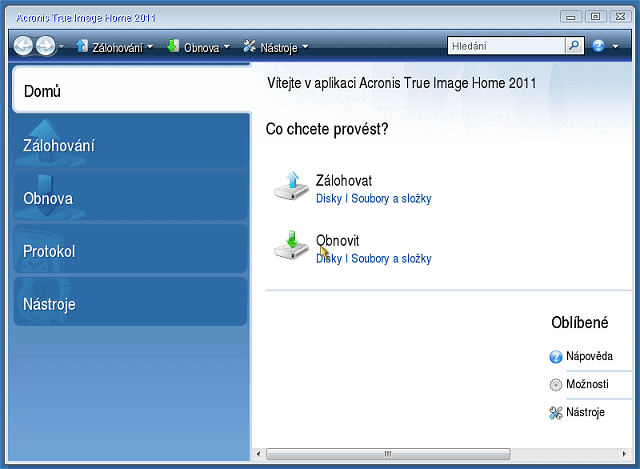Click the Možnosti gear icon

(556, 385)
